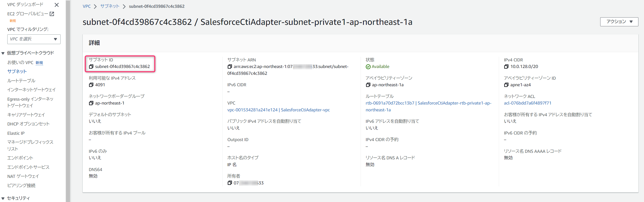Open エンドポイント in sidebar

pos(20,158)
